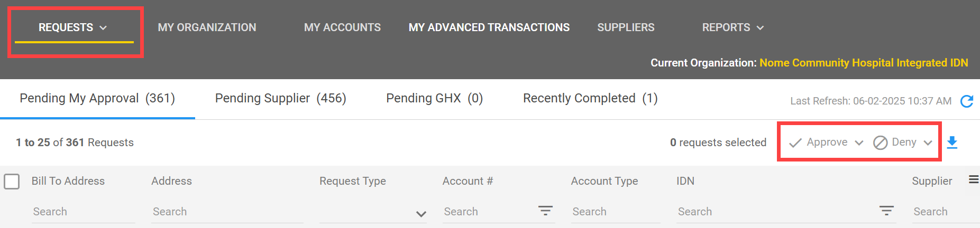
Task: Switch to the Recently Completed tab
Action: (590, 99)
